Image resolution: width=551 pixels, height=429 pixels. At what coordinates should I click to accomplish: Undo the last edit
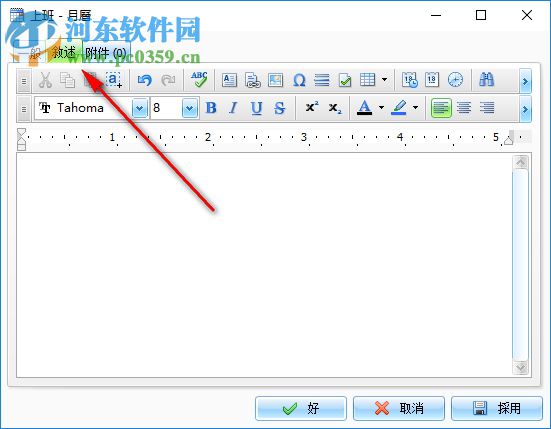coord(144,80)
